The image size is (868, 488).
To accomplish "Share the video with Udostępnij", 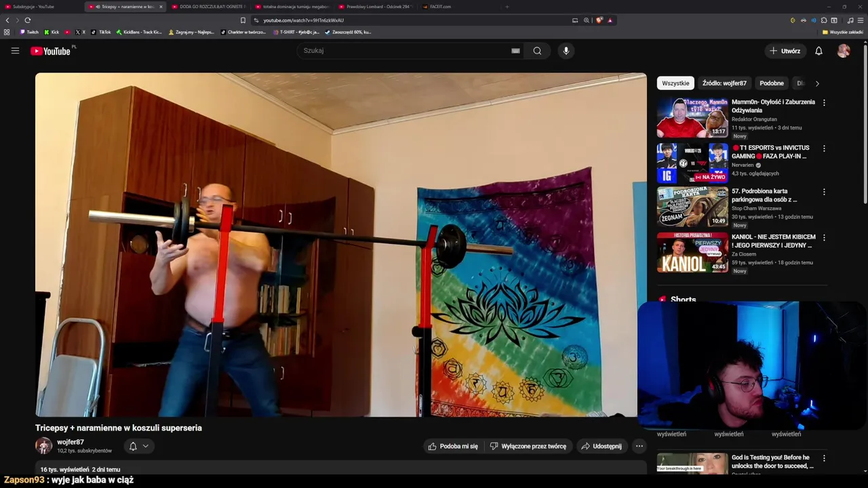I will coord(601,446).
